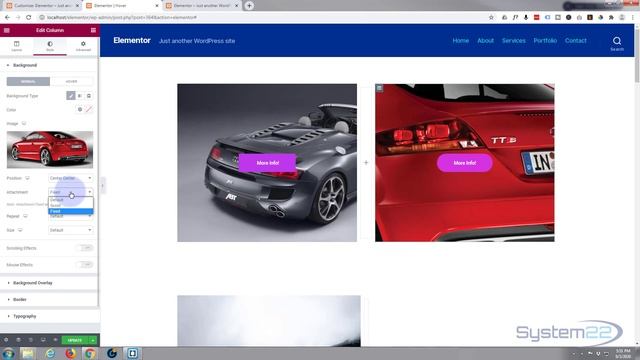The image size is (640, 360).
Task: Open File Explorer from taskbar
Action: pyautogui.click(x=28, y=353)
